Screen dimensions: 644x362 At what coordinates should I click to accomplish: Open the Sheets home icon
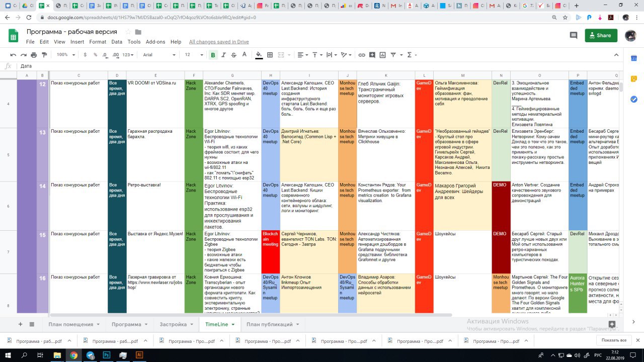tap(14, 36)
